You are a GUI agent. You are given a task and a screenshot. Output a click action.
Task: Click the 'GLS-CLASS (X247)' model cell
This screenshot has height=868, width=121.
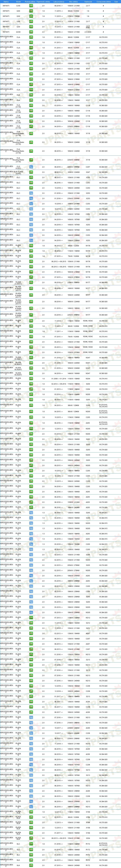point(18,172)
